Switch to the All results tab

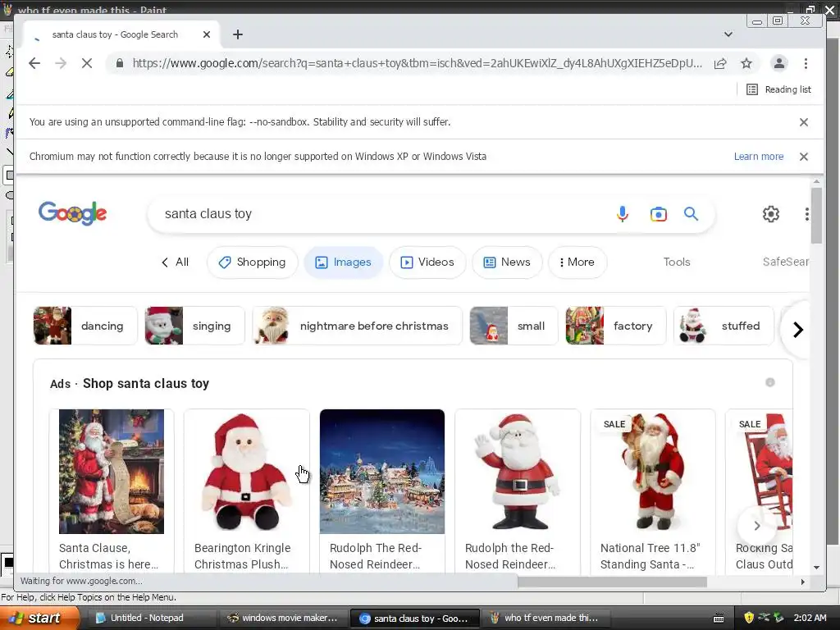(176, 262)
